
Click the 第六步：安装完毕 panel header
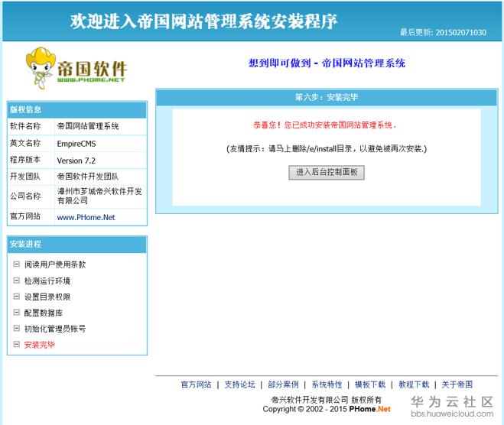click(327, 97)
